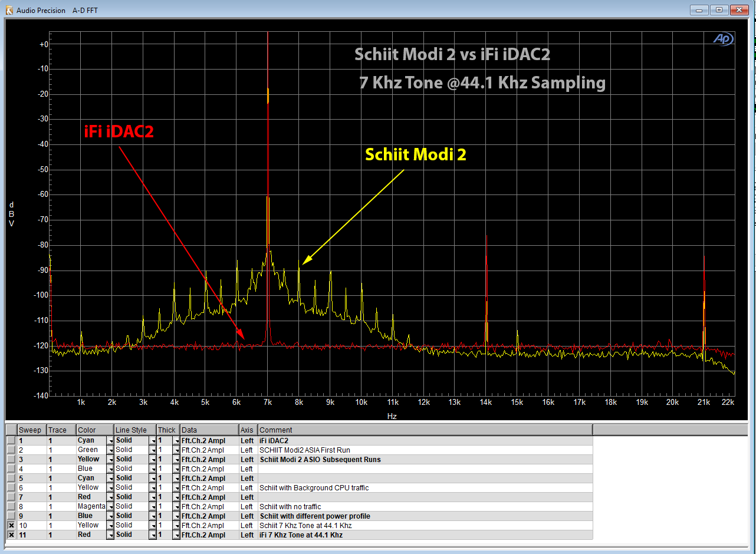
Task: Click the yellow 'Schiit Modi 2' graph label
Action: 416,154
